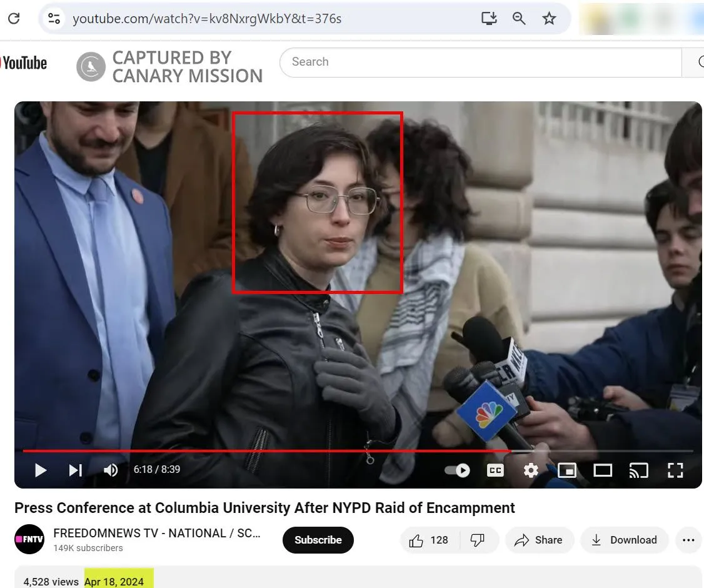Open the player settings gear
Screen dimensions: 704x588
pyautogui.click(x=531, y=470)
